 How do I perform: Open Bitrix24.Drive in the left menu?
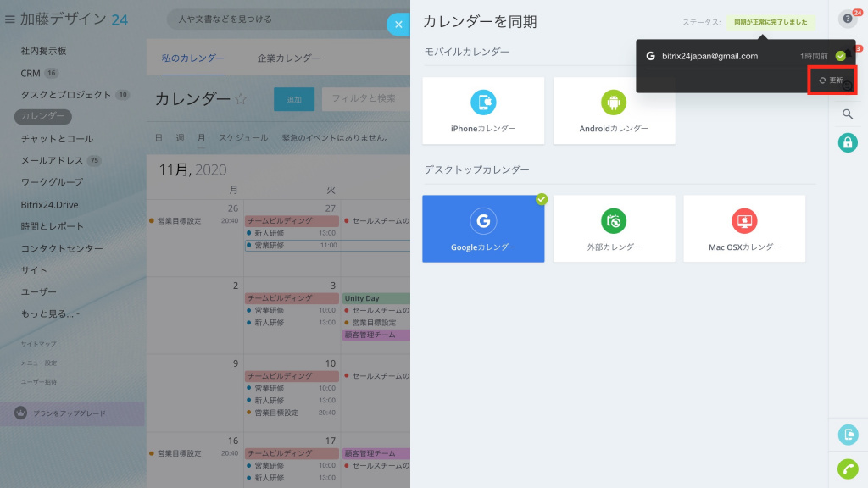(49, 205)
